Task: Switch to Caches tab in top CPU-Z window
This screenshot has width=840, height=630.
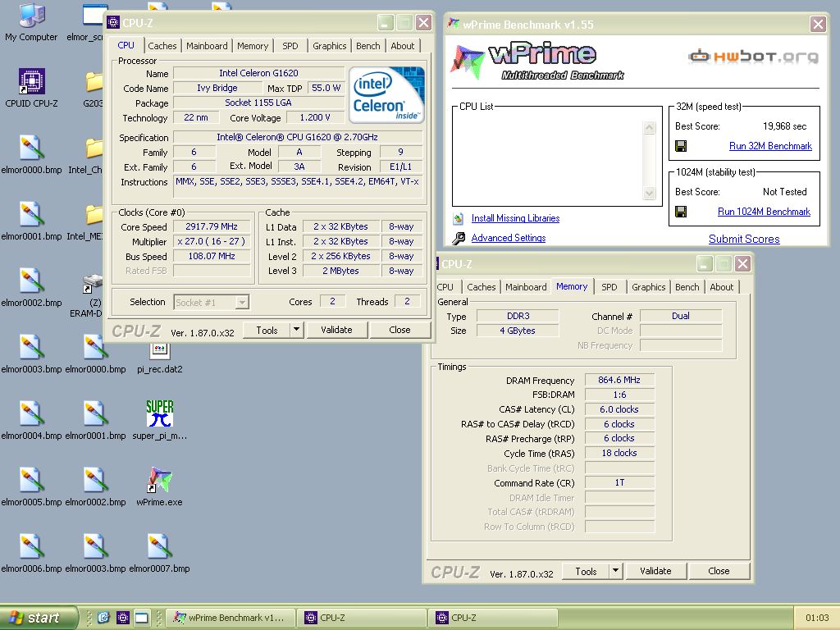Action: pyautogui.click(x=162, y=46)
